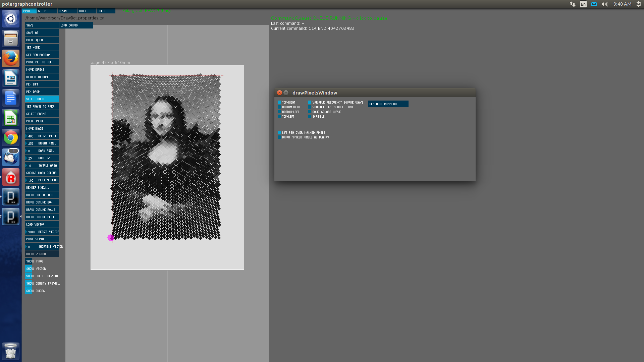Launch Firefox from the dock
644x362 pixels.
11,58
